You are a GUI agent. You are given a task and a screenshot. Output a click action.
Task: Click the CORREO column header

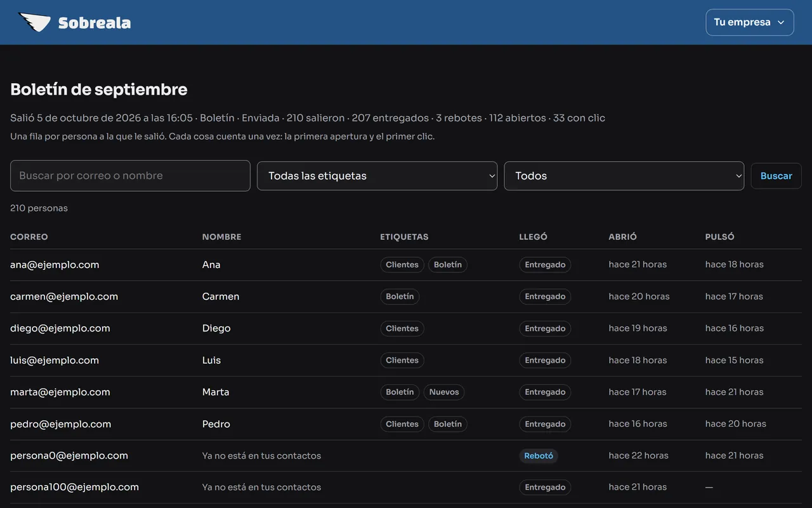pos(29,237)
